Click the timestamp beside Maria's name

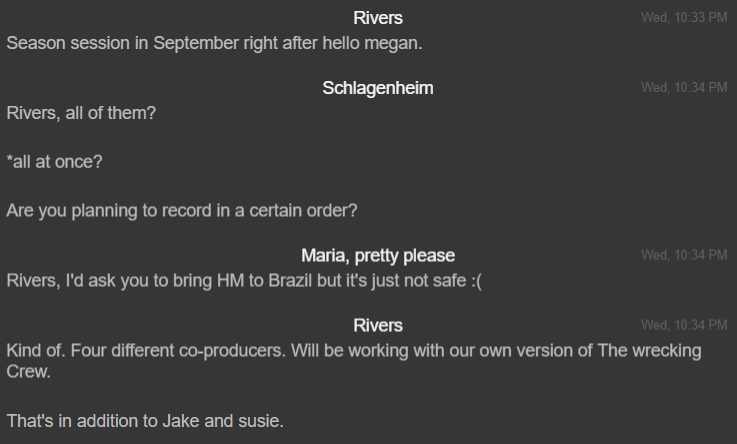pyautogui.click(x=684, y=255)
